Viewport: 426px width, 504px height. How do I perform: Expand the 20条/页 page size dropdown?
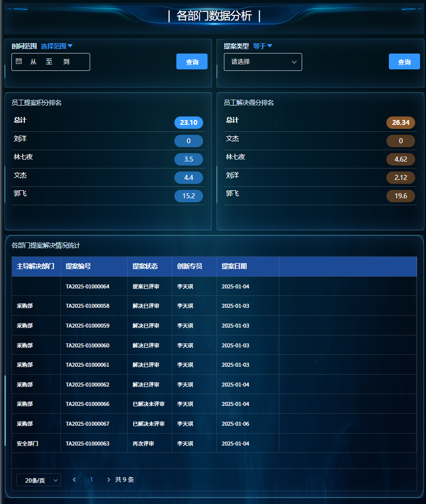tap(38, 480)
